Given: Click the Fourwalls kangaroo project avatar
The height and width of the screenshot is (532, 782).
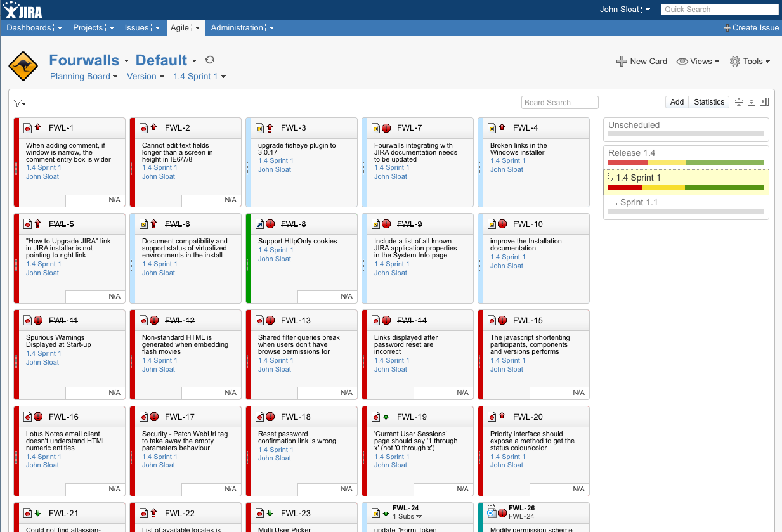Looking at the screenshot, I should (23, 65).
